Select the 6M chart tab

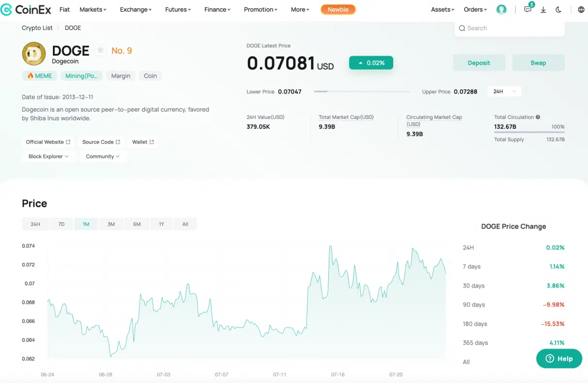tap(137, 224)
